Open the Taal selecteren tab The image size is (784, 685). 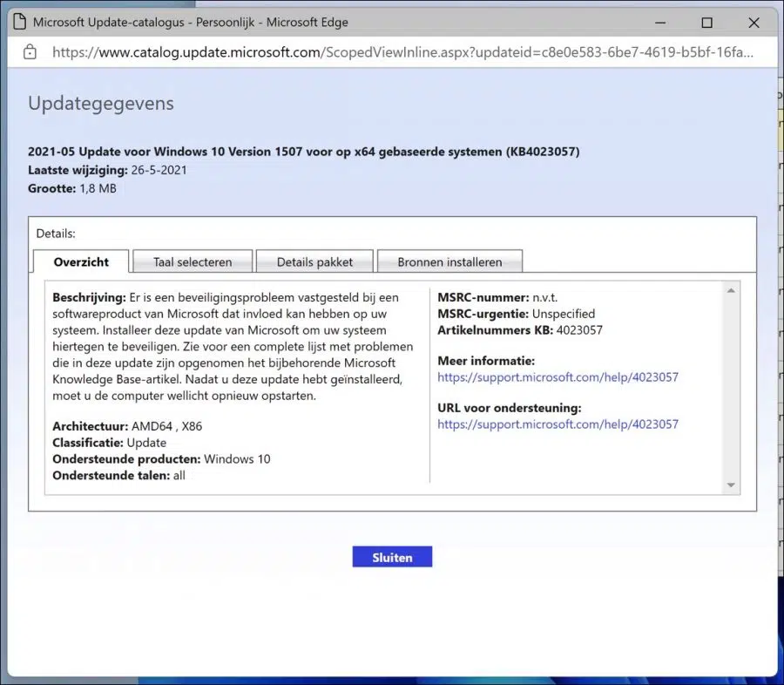pyautogui.click(x=193, y=261)
